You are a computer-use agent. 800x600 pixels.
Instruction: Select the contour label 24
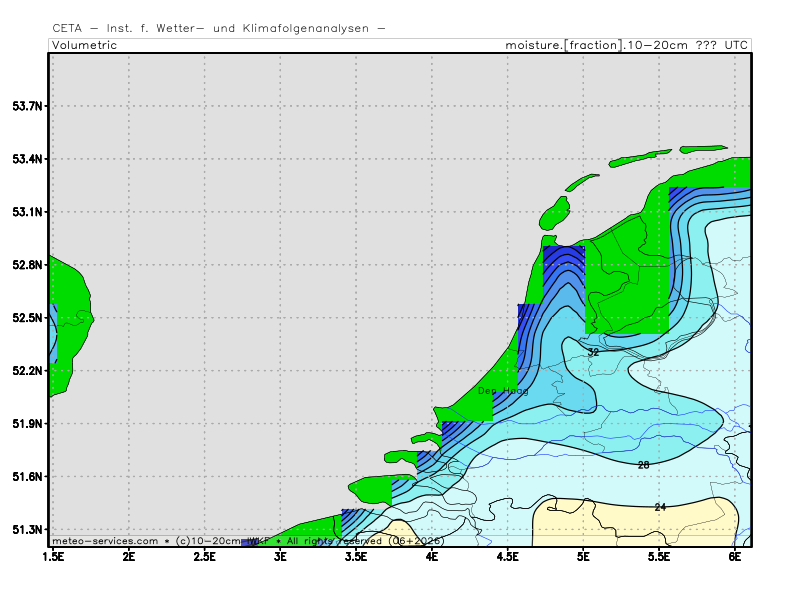click(660, 507)
